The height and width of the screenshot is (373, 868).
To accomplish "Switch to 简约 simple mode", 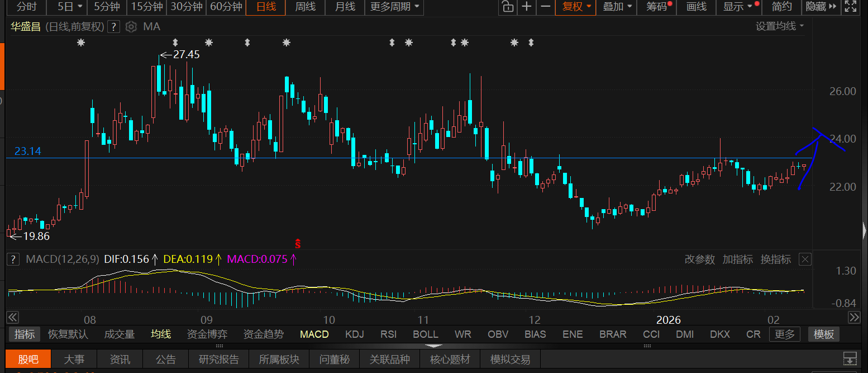I will (x=781, y=7).
